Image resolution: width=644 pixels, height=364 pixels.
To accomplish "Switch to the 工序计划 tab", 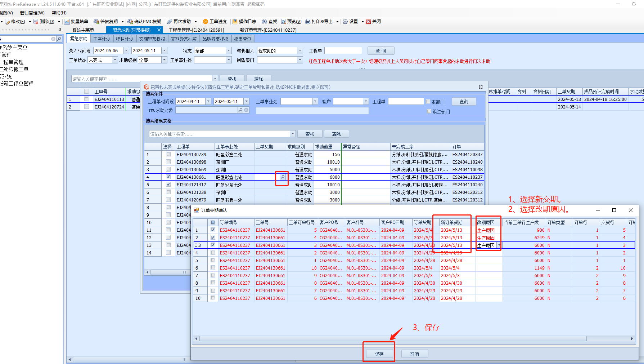I will coord(102,39).
